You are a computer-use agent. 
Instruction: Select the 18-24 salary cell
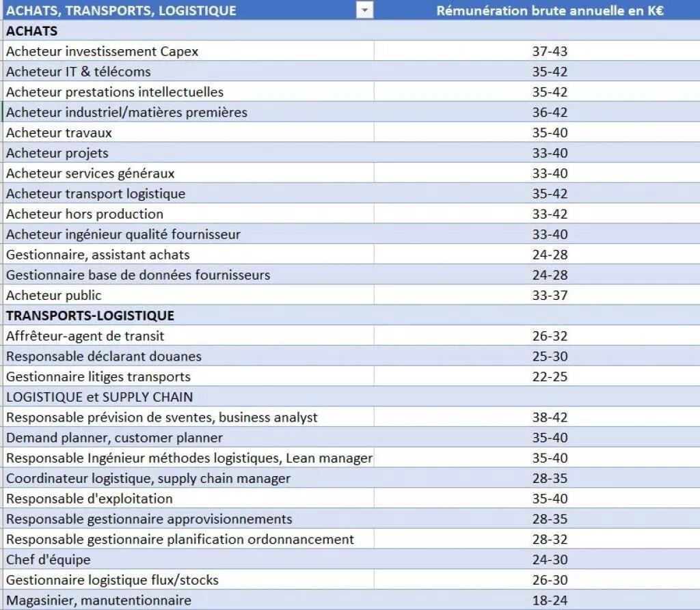(x=537, y=599)
